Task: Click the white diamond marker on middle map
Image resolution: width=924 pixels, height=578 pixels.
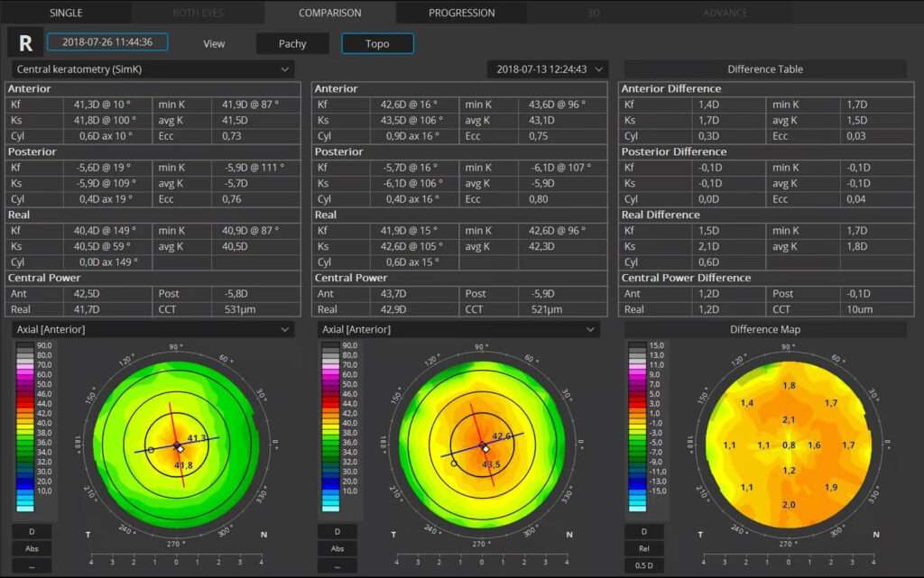Action: point(485,448)
